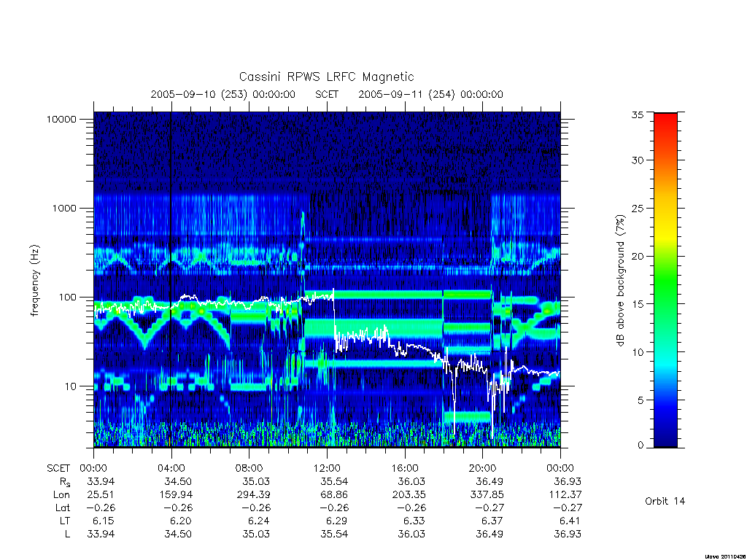Click the 'frequency (Hz)' axis label
Image resolution: width=747 pixels, height=560 pixels.
coord(35,281)
